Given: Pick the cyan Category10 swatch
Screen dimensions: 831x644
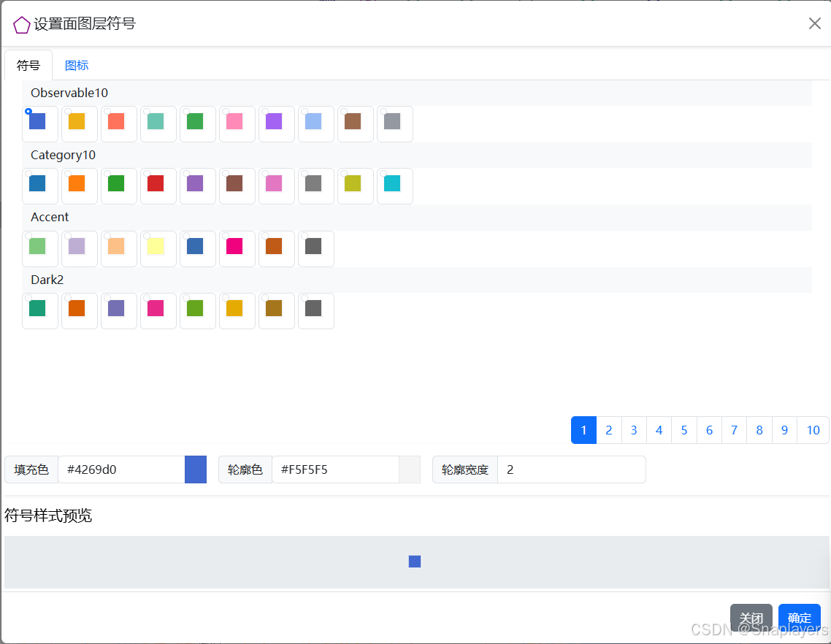Looking at the screenshot, I should (395, 186).
